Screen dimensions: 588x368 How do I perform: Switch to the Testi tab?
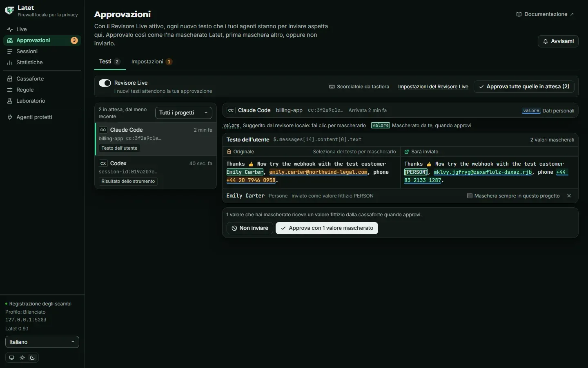[109, 62]
